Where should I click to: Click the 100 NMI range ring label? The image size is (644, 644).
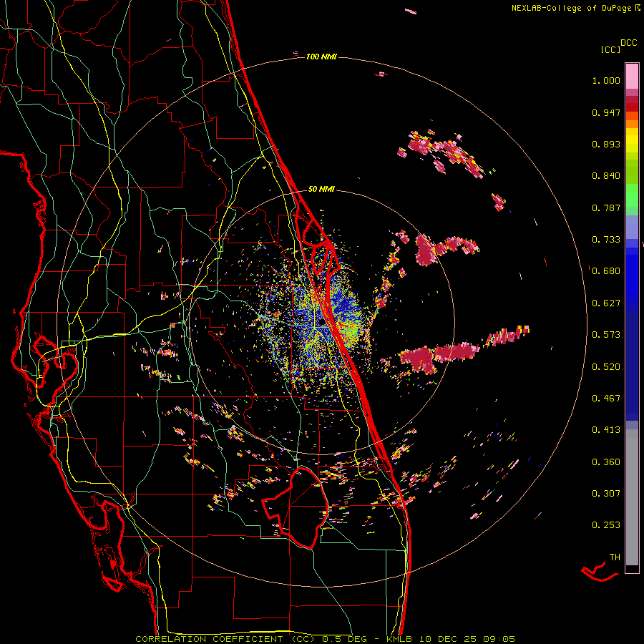pos(321,57)
